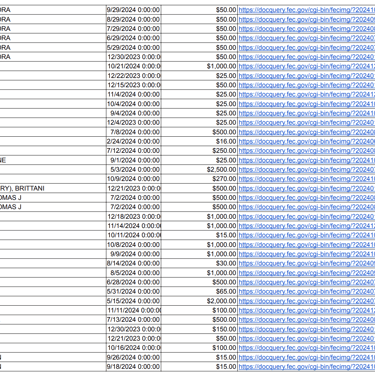The image size is (375, 375).
Task: Select the $2,500.00 amount cell
Action: 199,170
